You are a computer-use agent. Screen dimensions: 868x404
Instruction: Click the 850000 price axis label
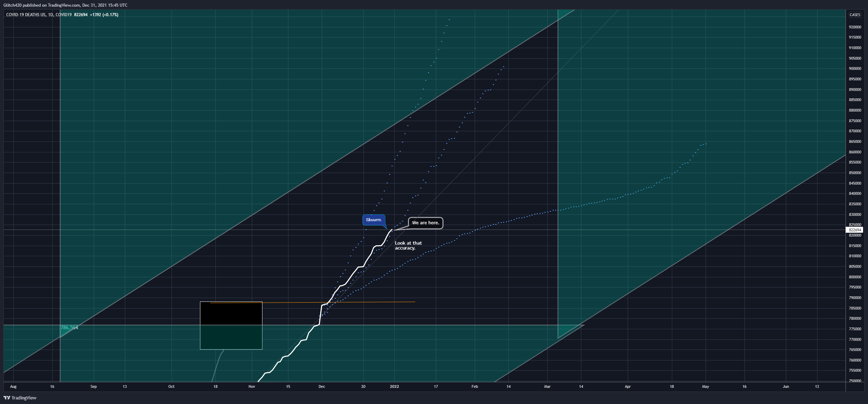[x=855, y=173]
